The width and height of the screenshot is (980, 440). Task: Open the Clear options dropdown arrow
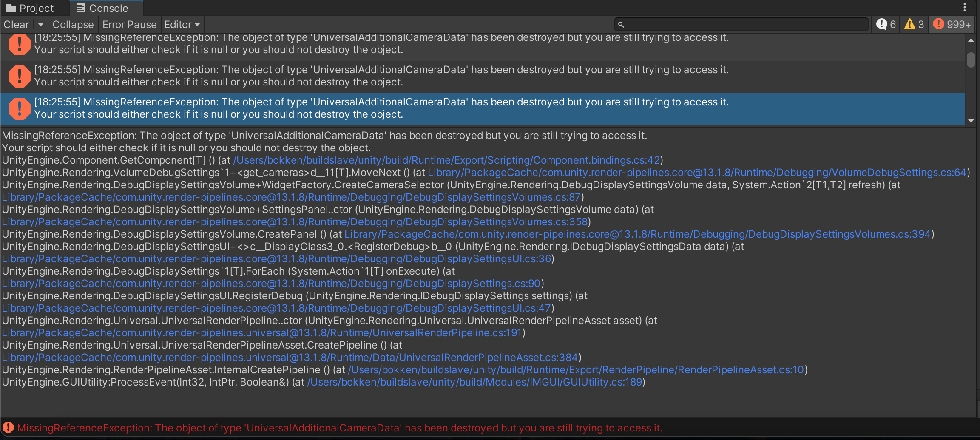pyautogui.click(x=41, y=24)
